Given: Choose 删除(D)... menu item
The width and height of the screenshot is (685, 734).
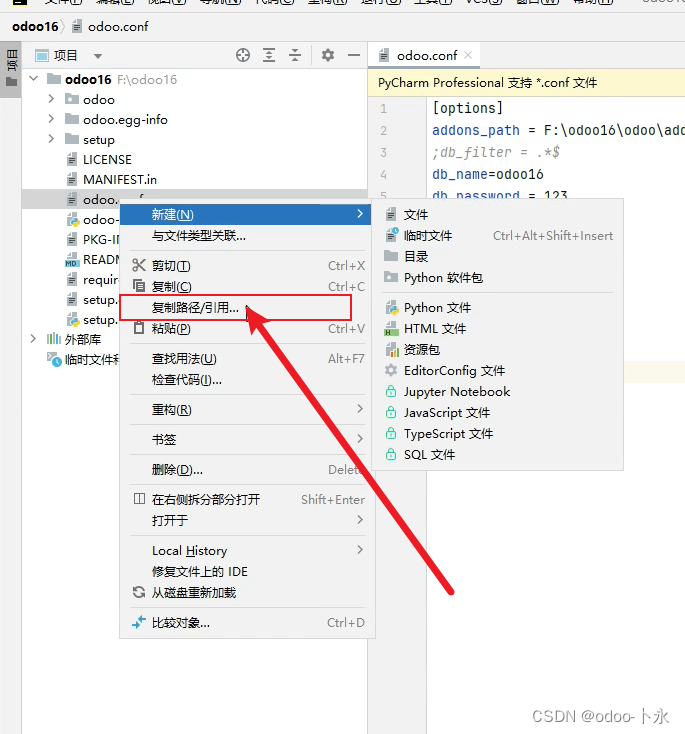Looking at the screenshot, I should [245, 469].
